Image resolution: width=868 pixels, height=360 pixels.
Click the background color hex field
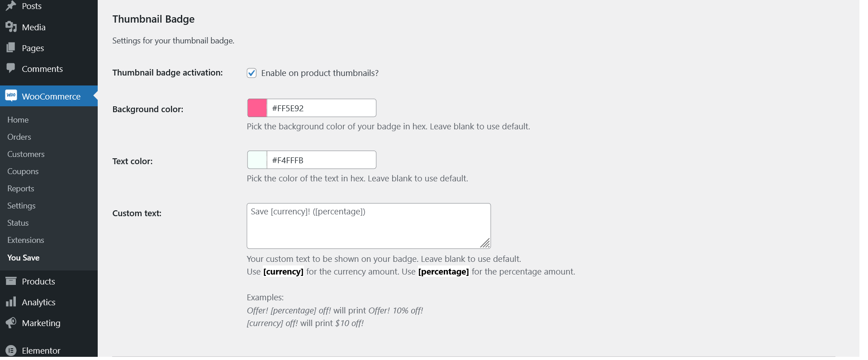[x=321, y=108]
